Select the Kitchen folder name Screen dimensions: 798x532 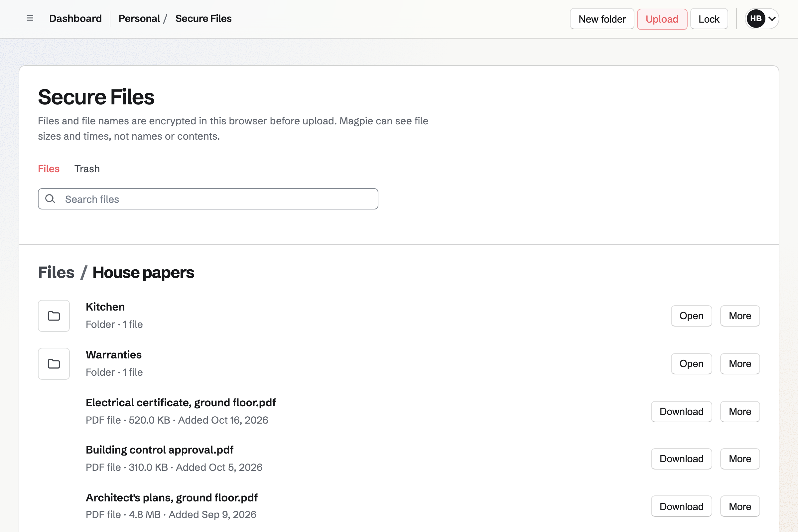tap(105, 307)
